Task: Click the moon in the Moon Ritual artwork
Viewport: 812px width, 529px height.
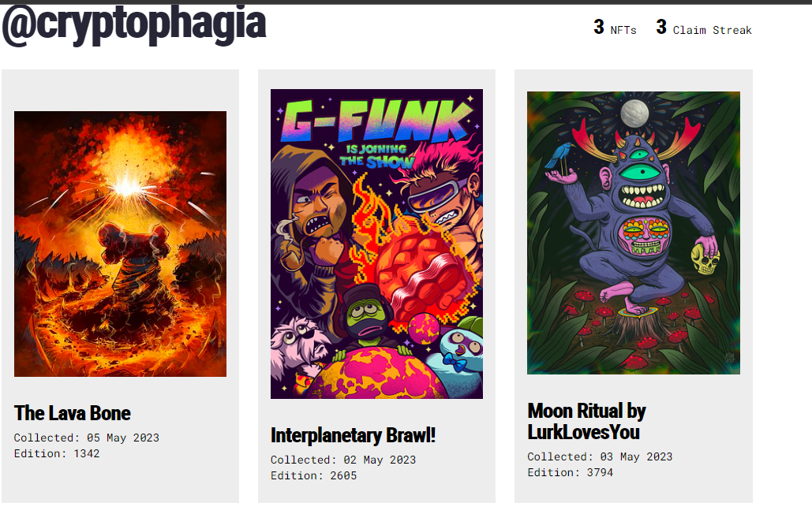Action: [x=634, y=114]
